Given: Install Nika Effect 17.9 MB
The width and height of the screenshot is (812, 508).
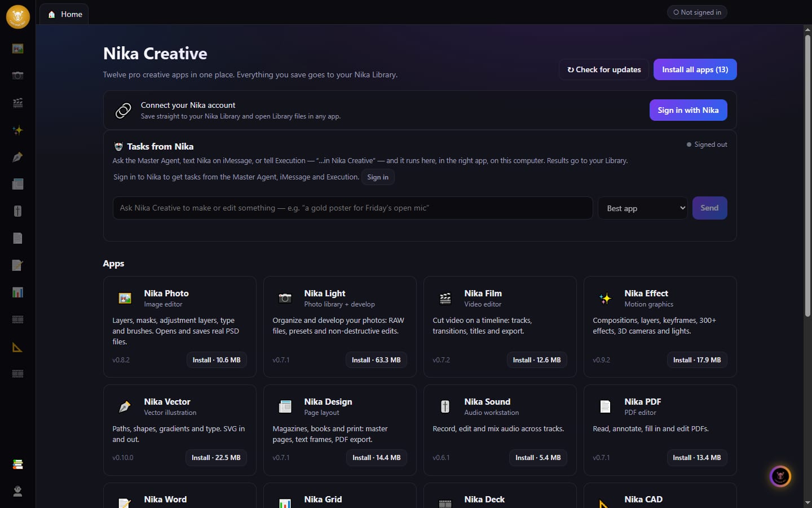Looking at the screenshot, I should 697,360.
